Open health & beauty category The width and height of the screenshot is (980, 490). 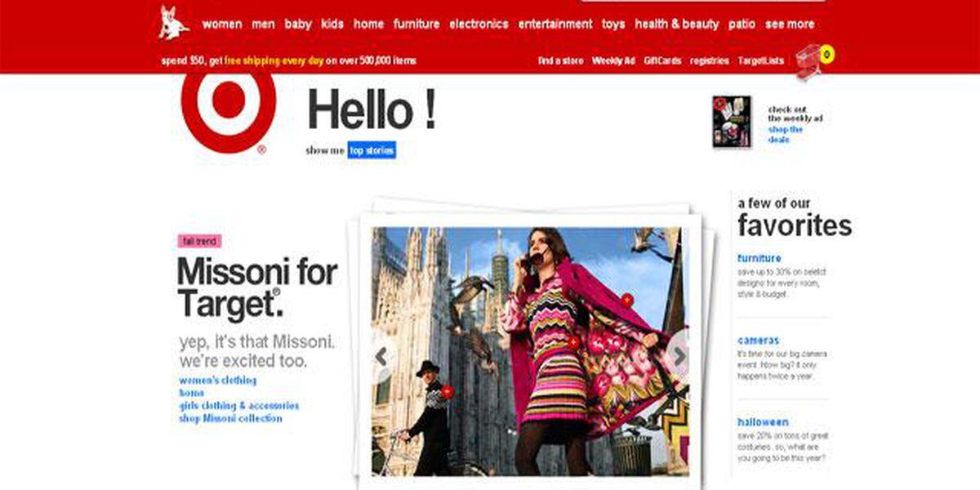[x=676, y=24]
